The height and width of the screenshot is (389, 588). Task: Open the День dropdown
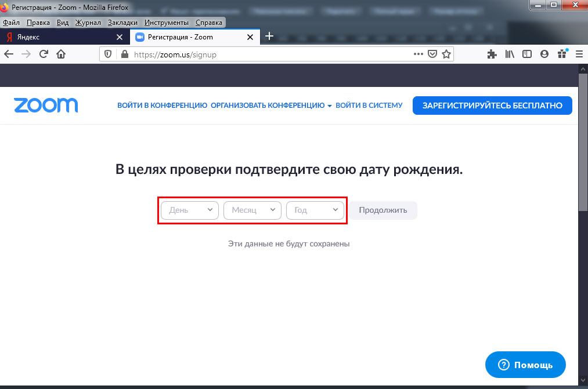coord(189,210)
